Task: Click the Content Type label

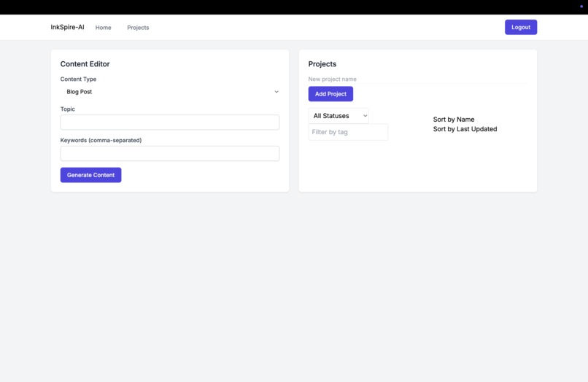Action: [x=78, y=79]
